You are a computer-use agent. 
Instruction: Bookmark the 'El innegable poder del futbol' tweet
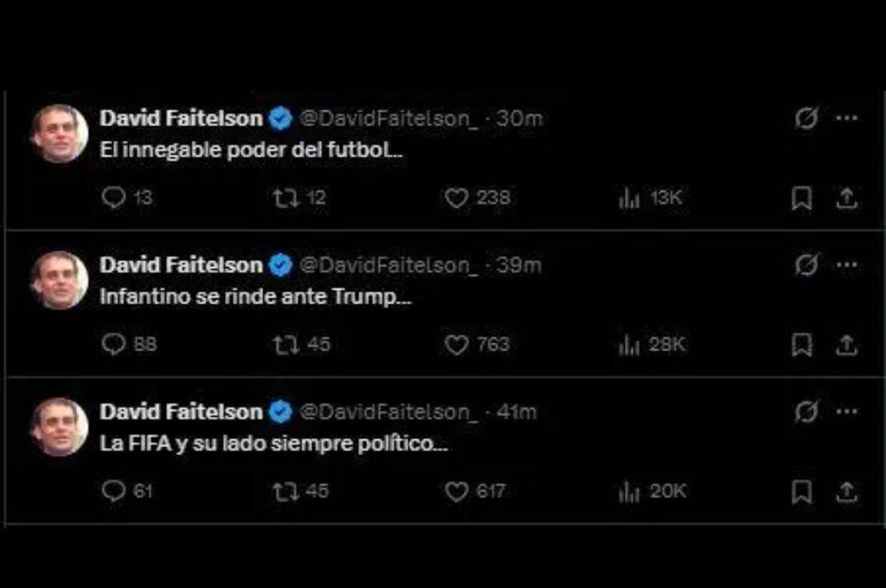(x=802, y=197)
